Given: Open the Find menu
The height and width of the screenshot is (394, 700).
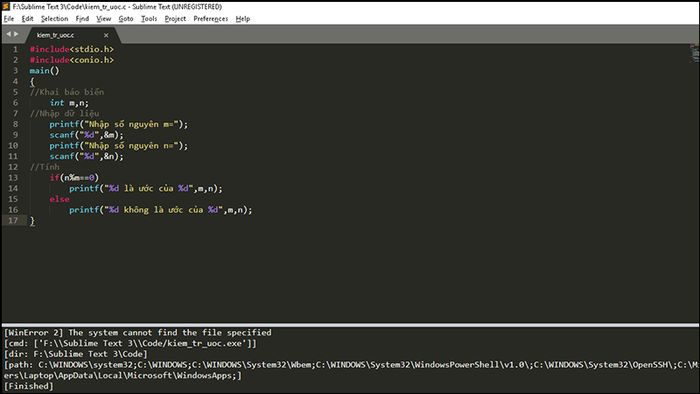Looking at the screenshot, I should point(82,19).
